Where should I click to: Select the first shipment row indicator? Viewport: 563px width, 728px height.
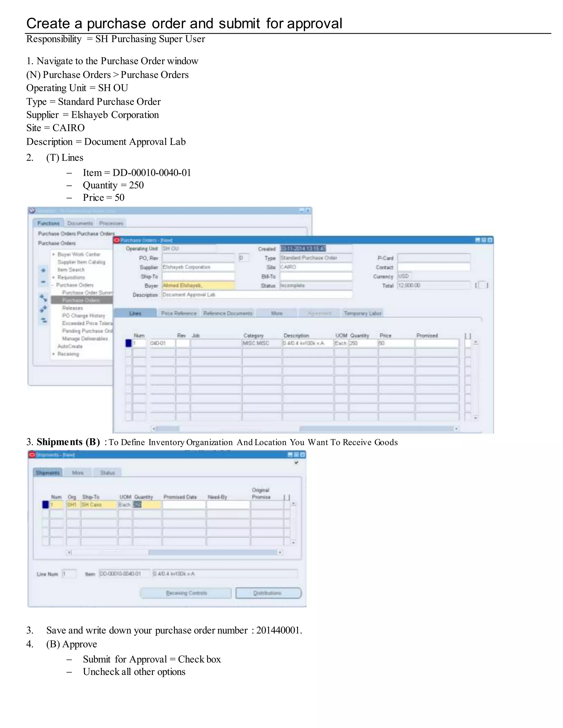click(45, 505)
